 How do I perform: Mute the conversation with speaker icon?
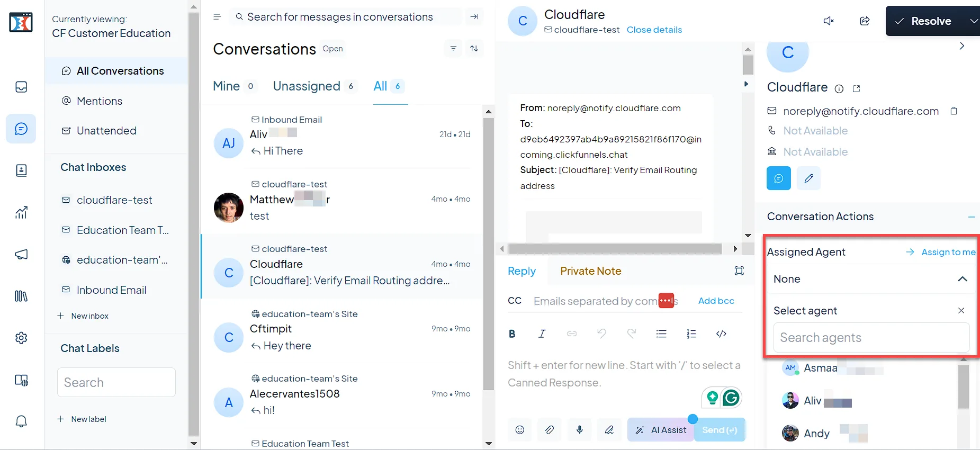pos(829,21)
